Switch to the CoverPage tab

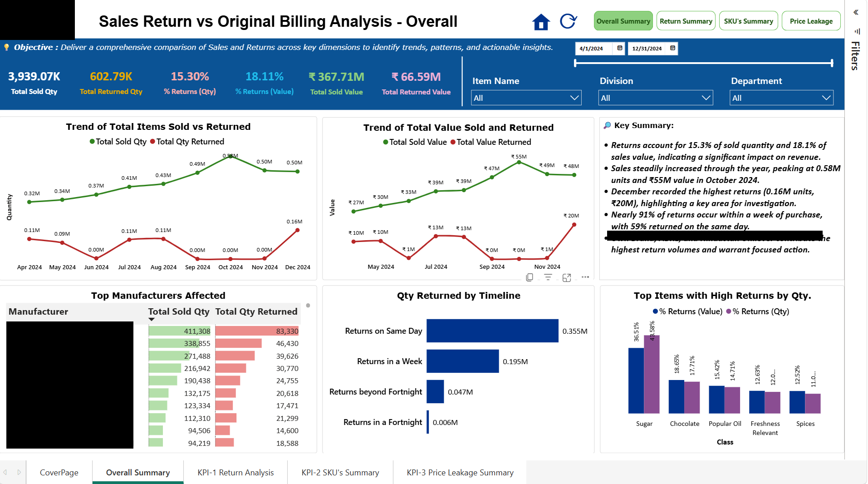click(x=59, y=472)
